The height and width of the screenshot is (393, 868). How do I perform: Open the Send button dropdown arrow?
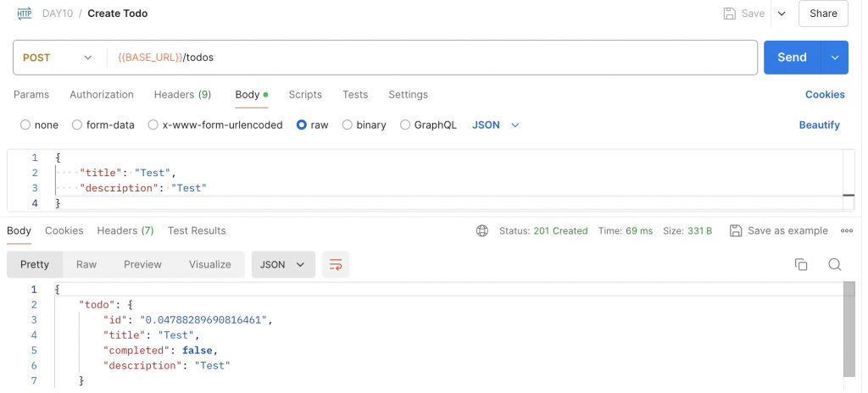(x=835, y=58)
